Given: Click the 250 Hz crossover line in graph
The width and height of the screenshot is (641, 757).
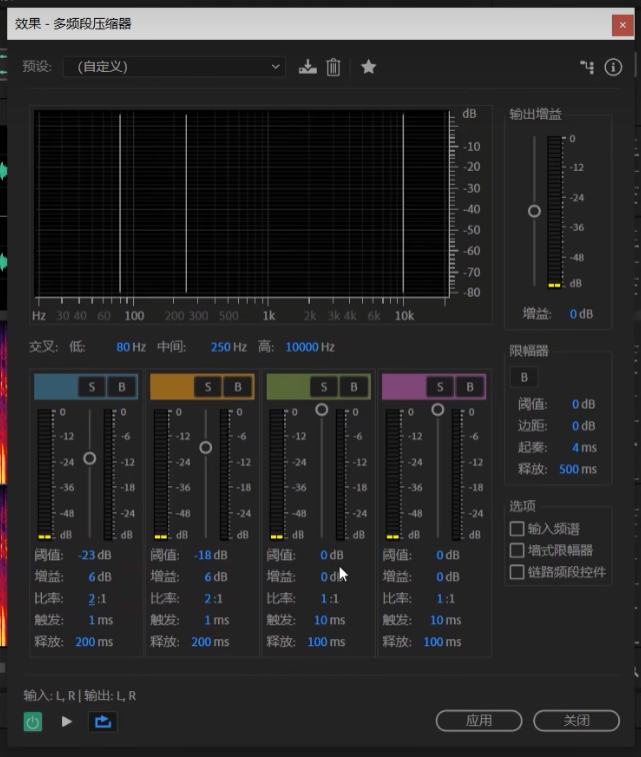Looking at the screenshot, I should (186, 203).
